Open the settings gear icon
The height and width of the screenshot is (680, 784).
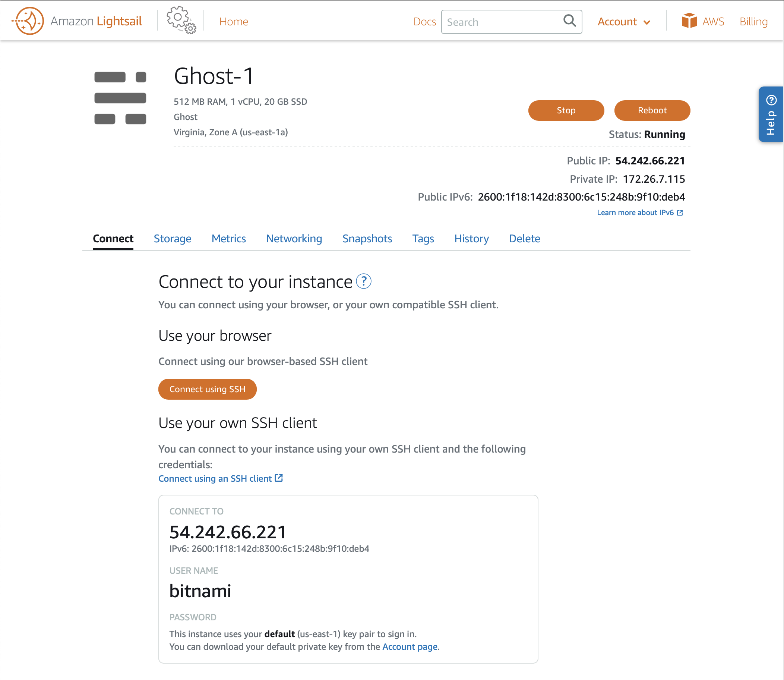pyautogui.click(x=179, y=20)
